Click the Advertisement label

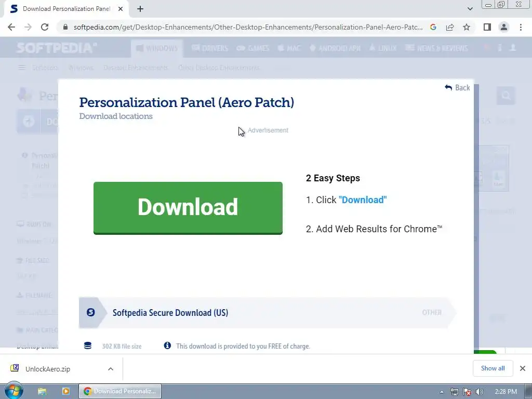click(x=268, y=130)
